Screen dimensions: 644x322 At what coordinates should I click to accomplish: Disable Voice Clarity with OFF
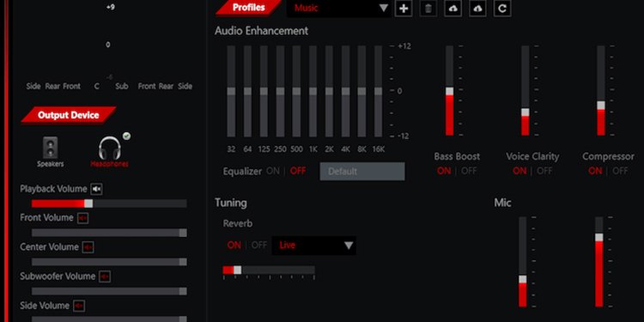(x=544, y=171)
